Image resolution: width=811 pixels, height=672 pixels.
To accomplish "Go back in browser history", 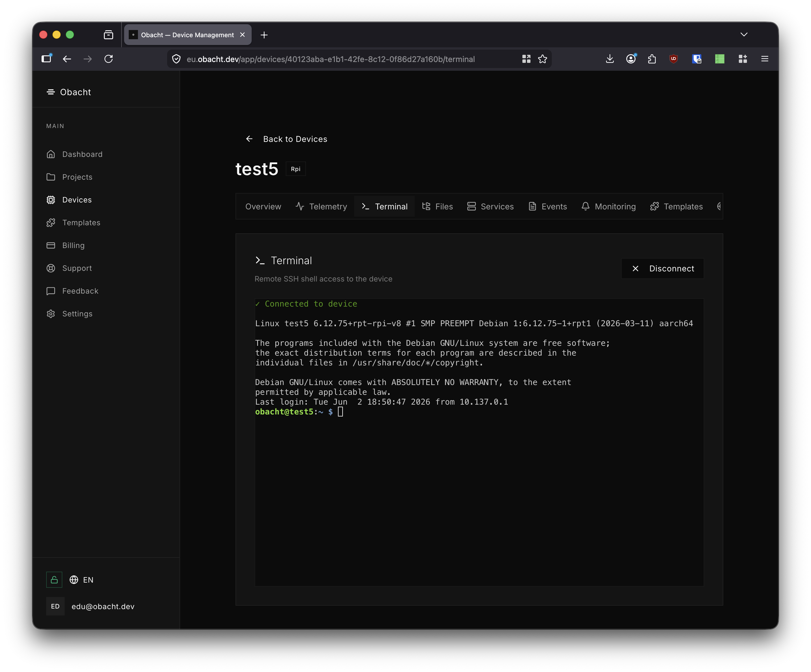I will point(67,59).
